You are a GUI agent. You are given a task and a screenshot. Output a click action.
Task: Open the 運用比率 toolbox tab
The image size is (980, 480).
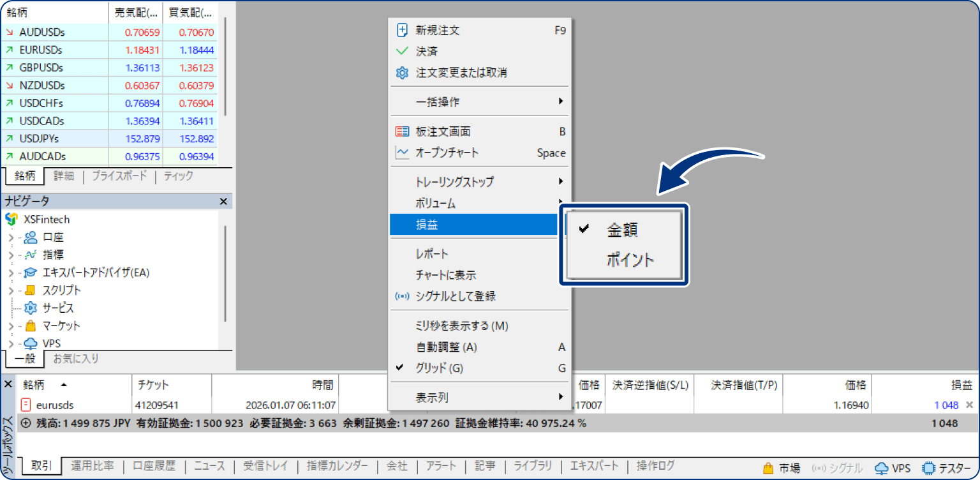click(93, 467)
